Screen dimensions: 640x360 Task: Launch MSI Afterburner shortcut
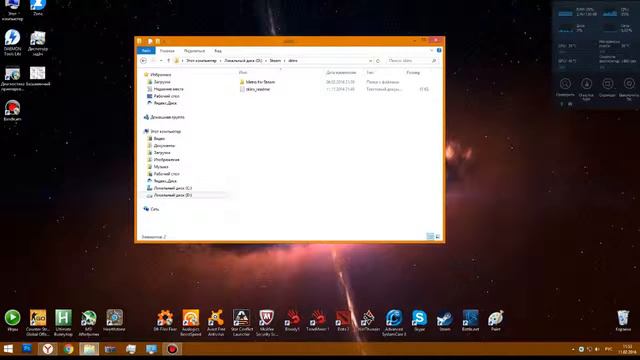[89, 322]
